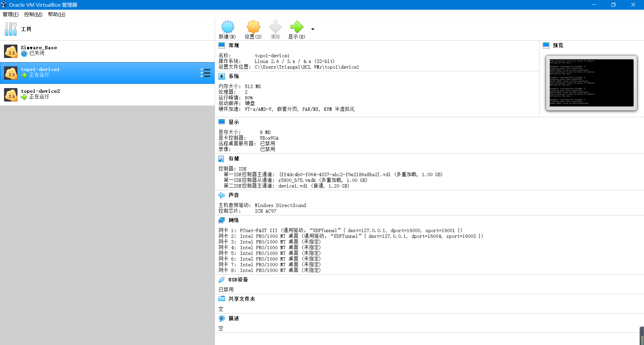The image size is (644, 345).
Task: Click the settings file path C:\Users\Triangel text
Action: [307, 67]
